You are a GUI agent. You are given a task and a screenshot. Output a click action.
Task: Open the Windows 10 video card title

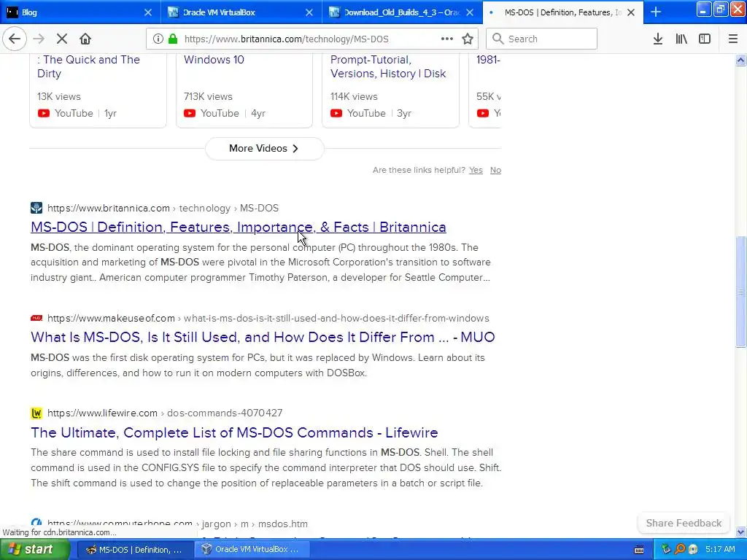(x=214, y=60)
